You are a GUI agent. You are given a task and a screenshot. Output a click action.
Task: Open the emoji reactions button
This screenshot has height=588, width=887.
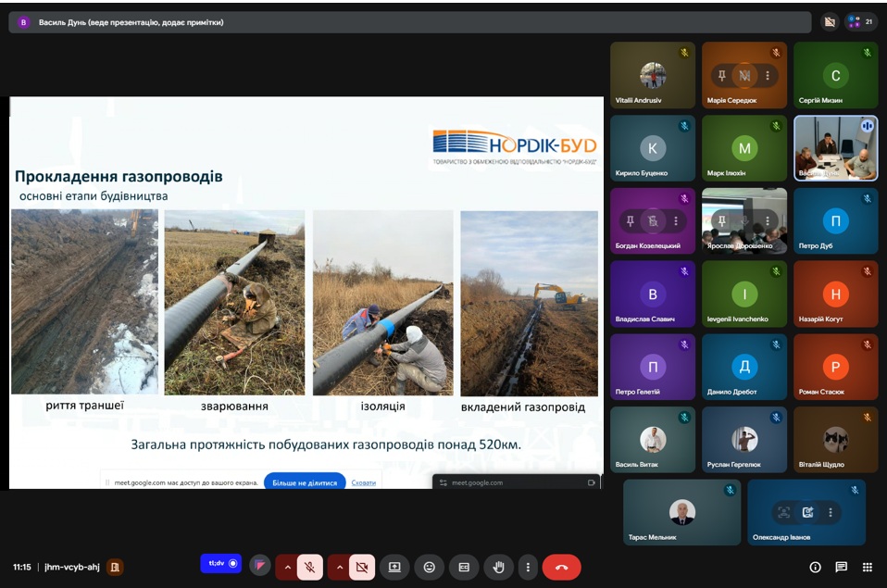429,567
